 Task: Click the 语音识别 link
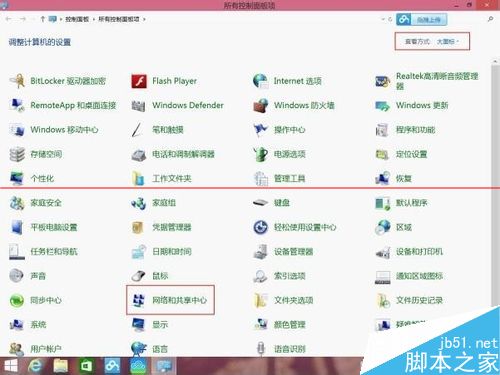click(x=289, y=349)
